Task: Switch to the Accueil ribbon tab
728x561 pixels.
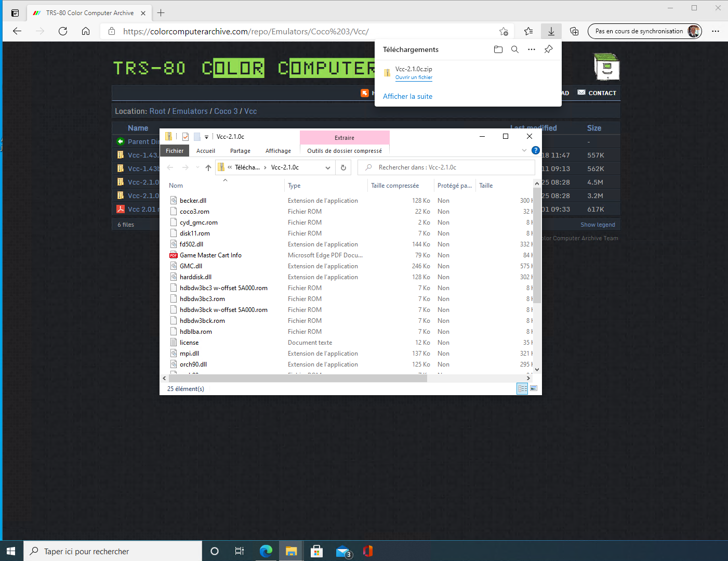Action: [206, 151]
